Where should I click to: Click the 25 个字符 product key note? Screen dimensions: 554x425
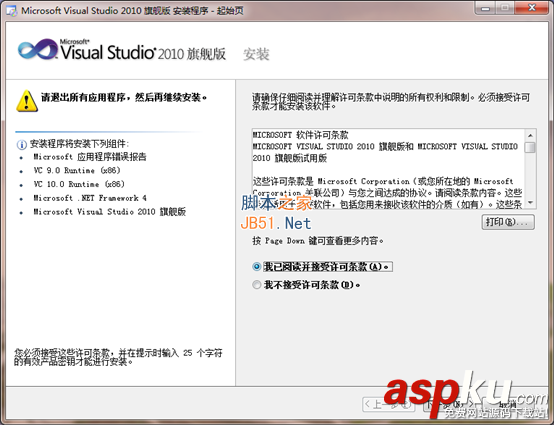118,357
